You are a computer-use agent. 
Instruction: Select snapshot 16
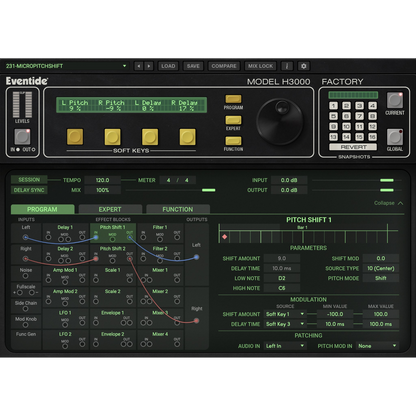(x=372, y=137)
